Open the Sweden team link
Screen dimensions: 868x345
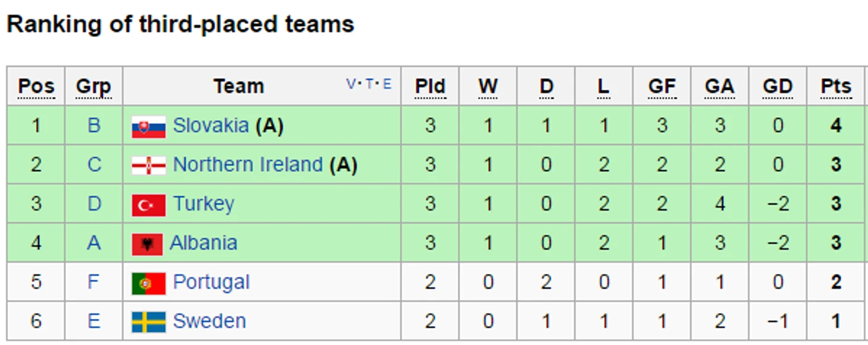click(209, 321)
